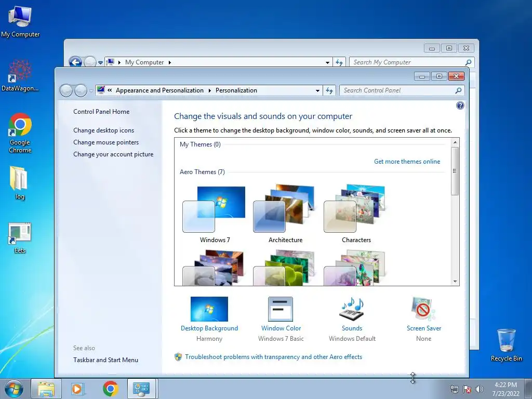Select the Characters theme
This screenshot has width=532, height=399.
(355, 215)
